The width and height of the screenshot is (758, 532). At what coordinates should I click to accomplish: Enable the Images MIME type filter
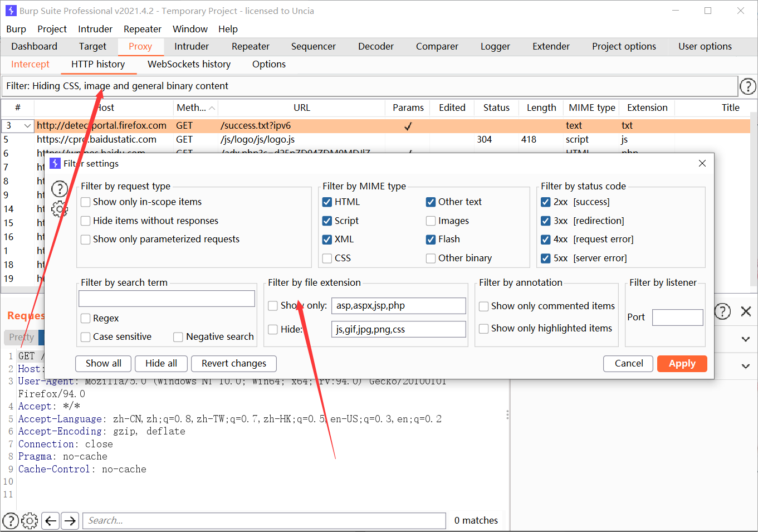pyautogui.click(x=431, y=221)
